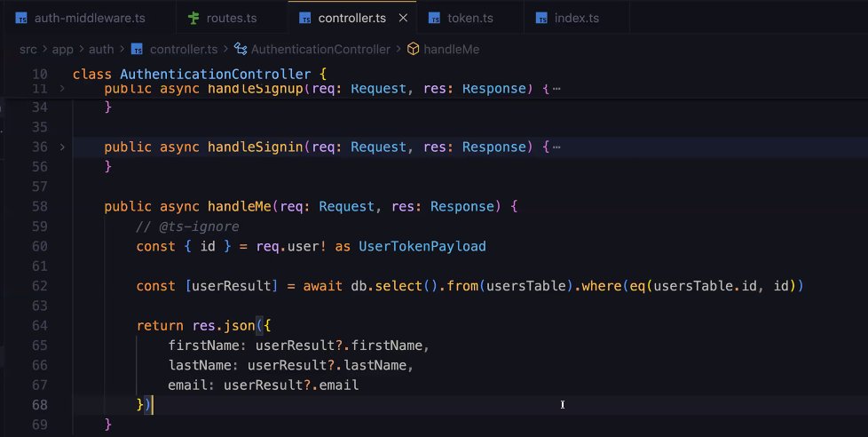
Task: Click the ellipsis after handleSignin's brace
Action: point(556,147)
